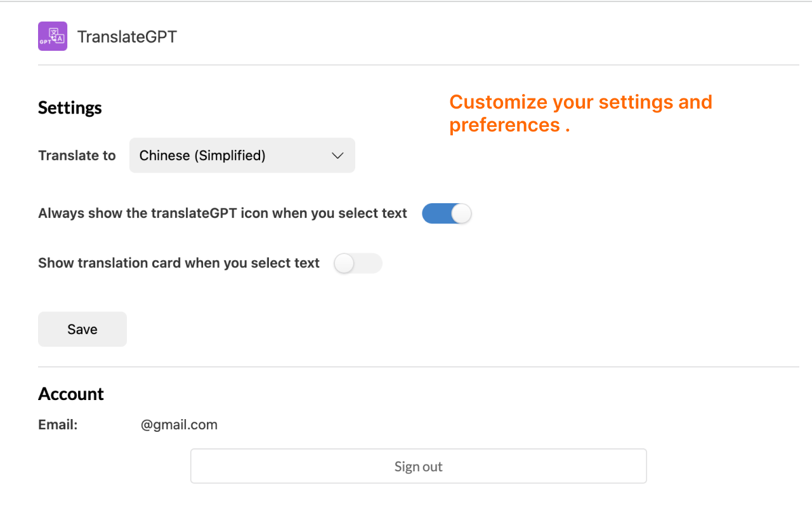Disable Always show the translateGPT icon toggle
The height and width of the screenshot is (508, 812).
pyautogui.click(x=447, y=213)
